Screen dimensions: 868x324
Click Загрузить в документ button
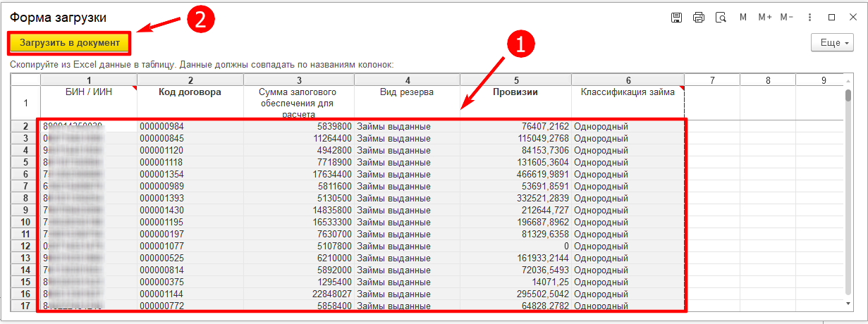click(70, 43)
